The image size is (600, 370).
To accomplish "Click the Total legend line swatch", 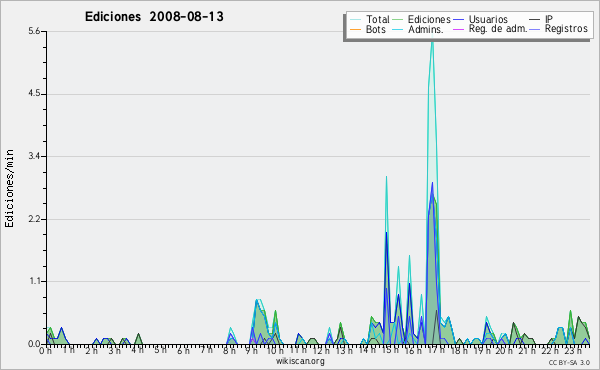I will pyautogui.click(x=355, y=20).
